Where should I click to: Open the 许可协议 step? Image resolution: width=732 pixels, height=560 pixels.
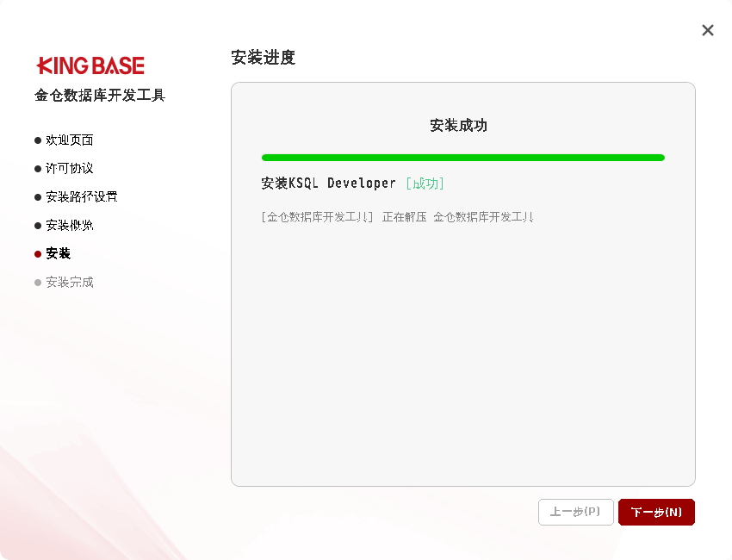point(70,169)
